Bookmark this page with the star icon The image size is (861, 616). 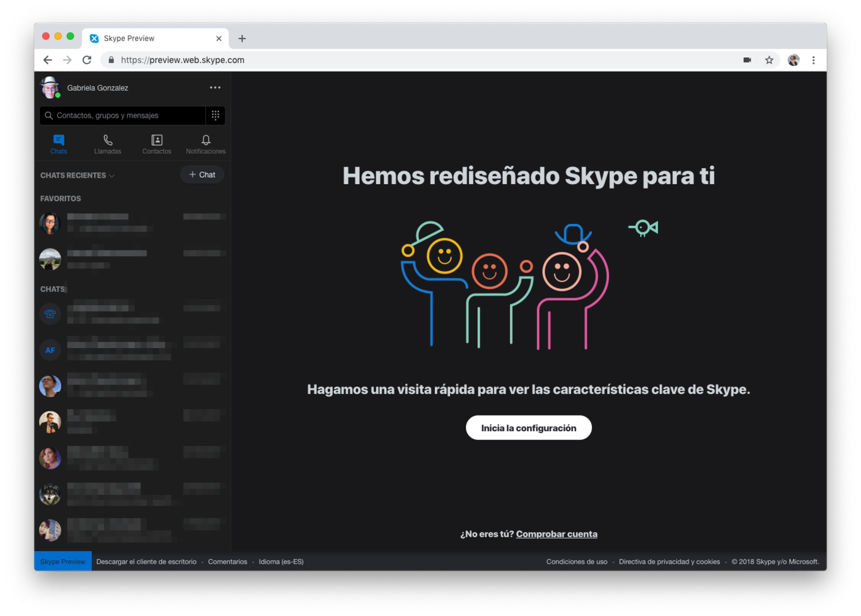coord(769,60)
